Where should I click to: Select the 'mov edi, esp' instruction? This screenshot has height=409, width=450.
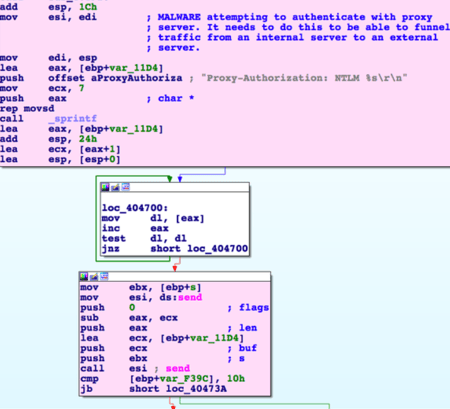(x=49, y=58)
